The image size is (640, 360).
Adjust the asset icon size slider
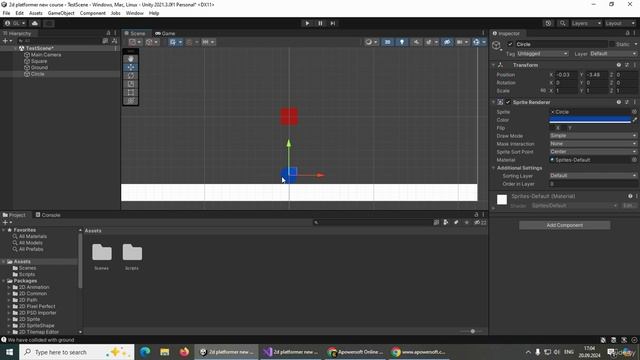tap(472, 331)
